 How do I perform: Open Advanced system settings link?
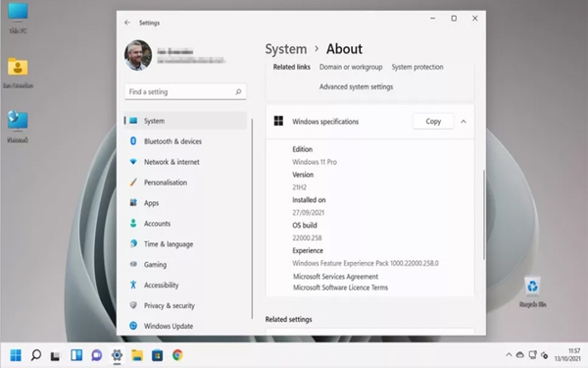[x=356, y=86]
